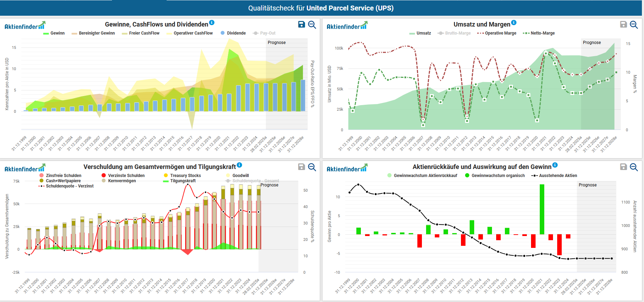Screen dimensions: 644x302
Task: Click the red Verzinste Schulden legend marker
Action: pos(104,176)
